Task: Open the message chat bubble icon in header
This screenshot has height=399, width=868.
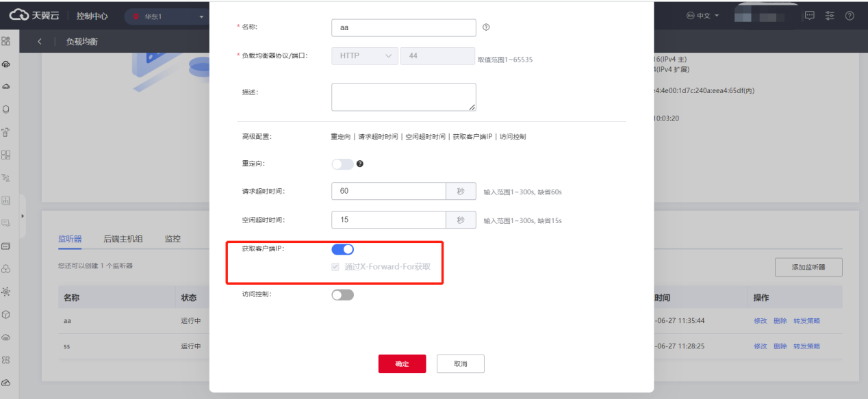Action: point(810,15)
